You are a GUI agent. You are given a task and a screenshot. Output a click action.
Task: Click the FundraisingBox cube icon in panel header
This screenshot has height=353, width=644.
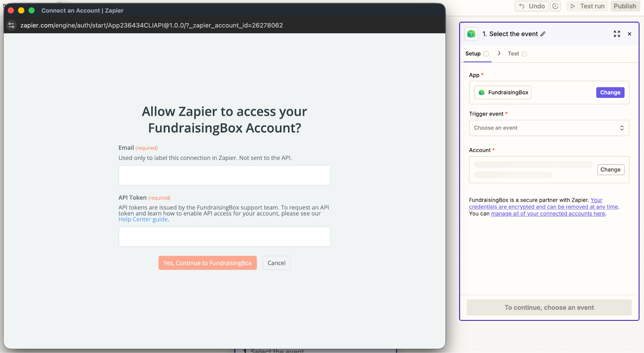coord(471,34)
